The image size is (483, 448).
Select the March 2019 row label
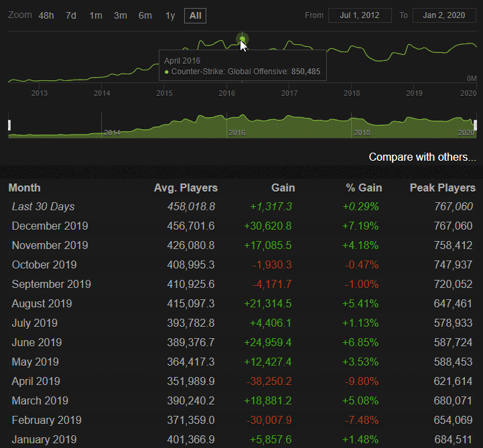[40, 400]
